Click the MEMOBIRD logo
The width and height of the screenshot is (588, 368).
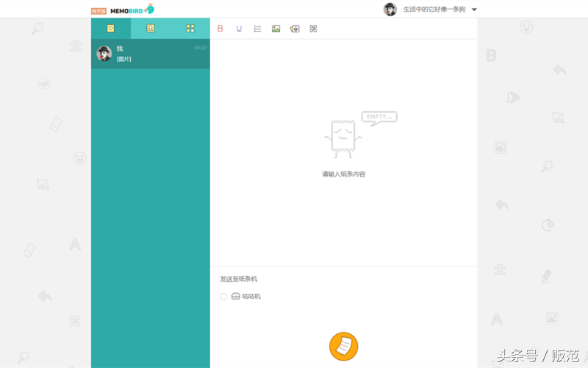[x=132, y=10]
